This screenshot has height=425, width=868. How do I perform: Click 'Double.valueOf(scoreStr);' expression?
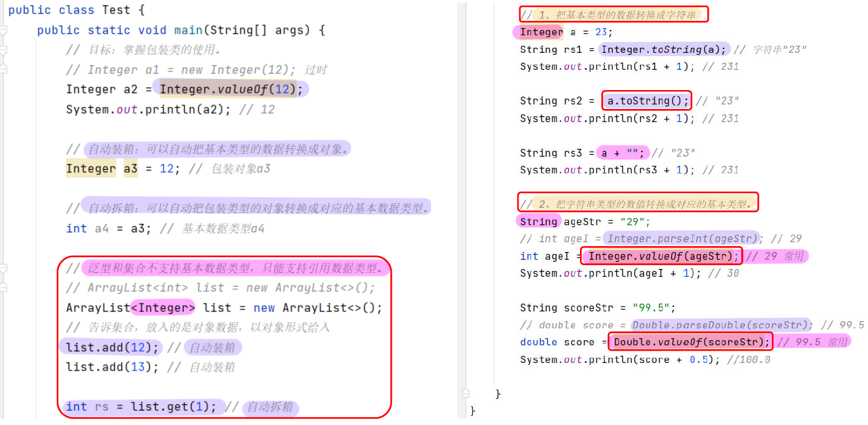point(692,342)
